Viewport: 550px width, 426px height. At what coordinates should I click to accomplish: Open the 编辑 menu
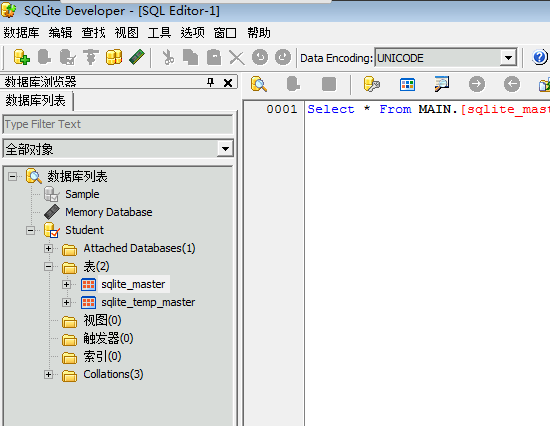tap(60, 33)
